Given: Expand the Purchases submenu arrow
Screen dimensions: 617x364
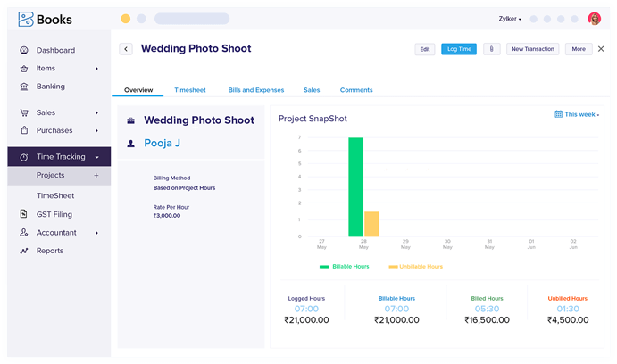Looking at the screenshot, I should click(x=96, y=131).
